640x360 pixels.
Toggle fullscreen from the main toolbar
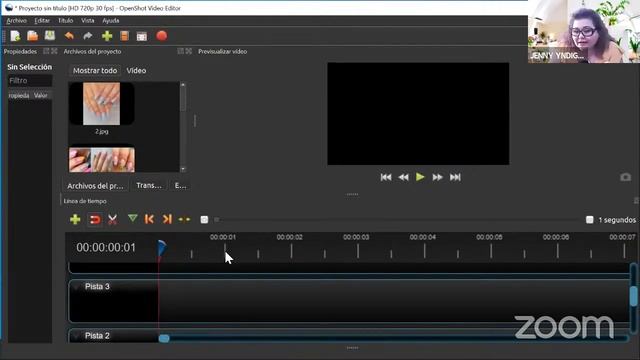click(x=142, y=36)
